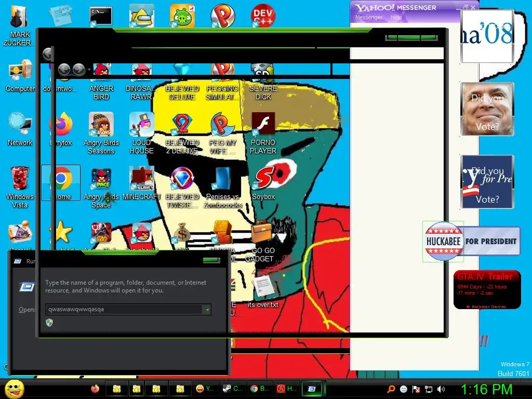Click the explorer forward arrow button
Screen dimensions: 532x399
(79, 70)
